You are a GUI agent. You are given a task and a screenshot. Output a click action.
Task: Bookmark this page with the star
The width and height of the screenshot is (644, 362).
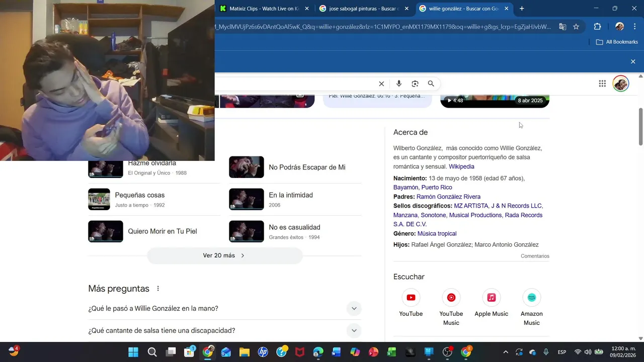(x=576, y=27)
